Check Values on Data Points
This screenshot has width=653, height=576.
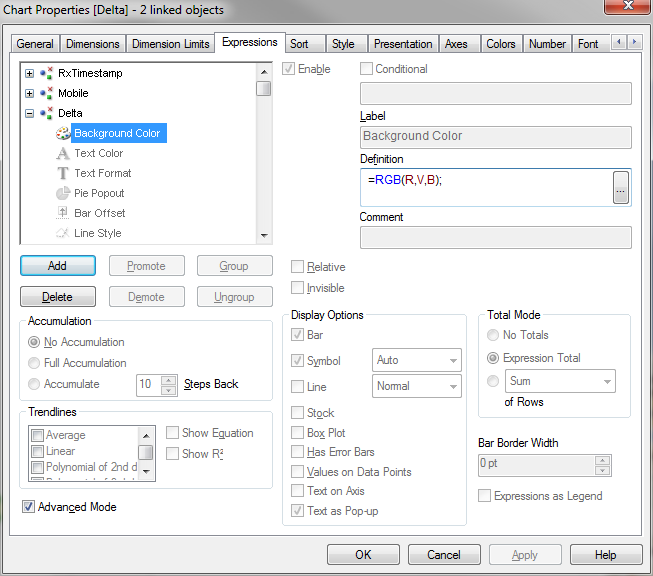pos(297,471)
